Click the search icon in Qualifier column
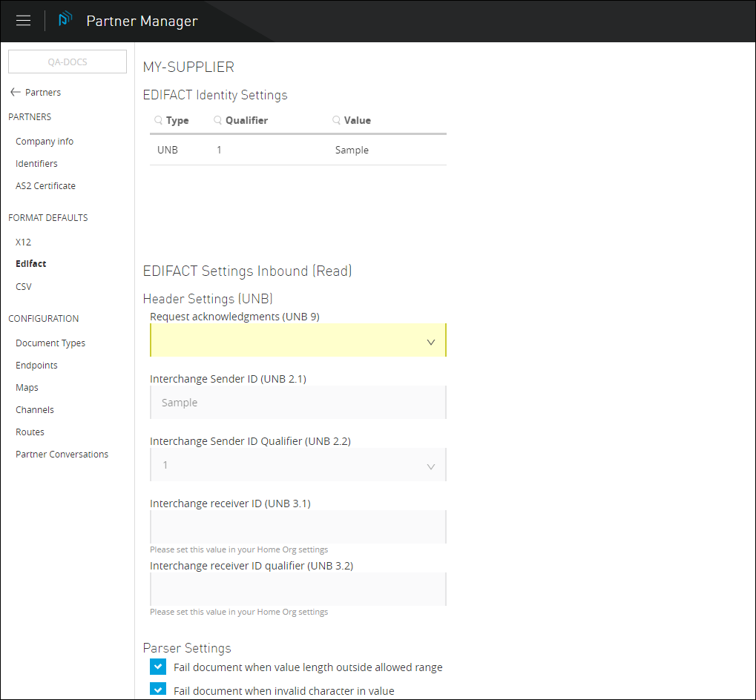 pyautogui.click(x=217, y=120)
